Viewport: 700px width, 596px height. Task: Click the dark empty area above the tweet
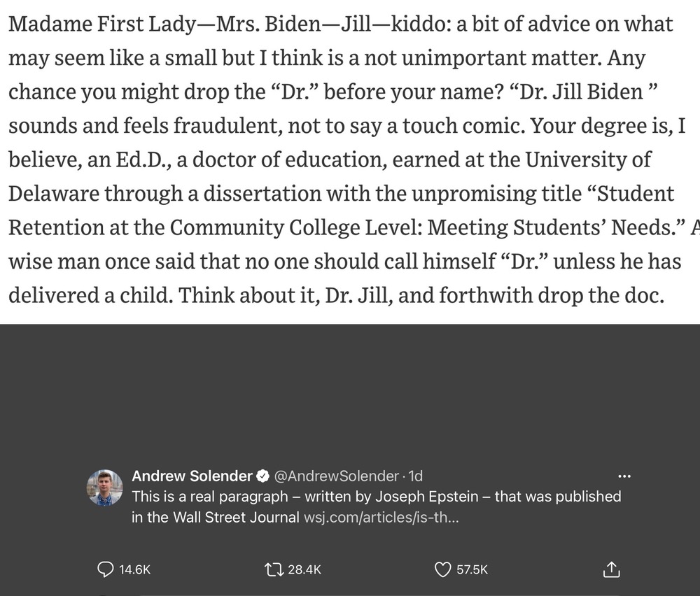pos(350,392)
